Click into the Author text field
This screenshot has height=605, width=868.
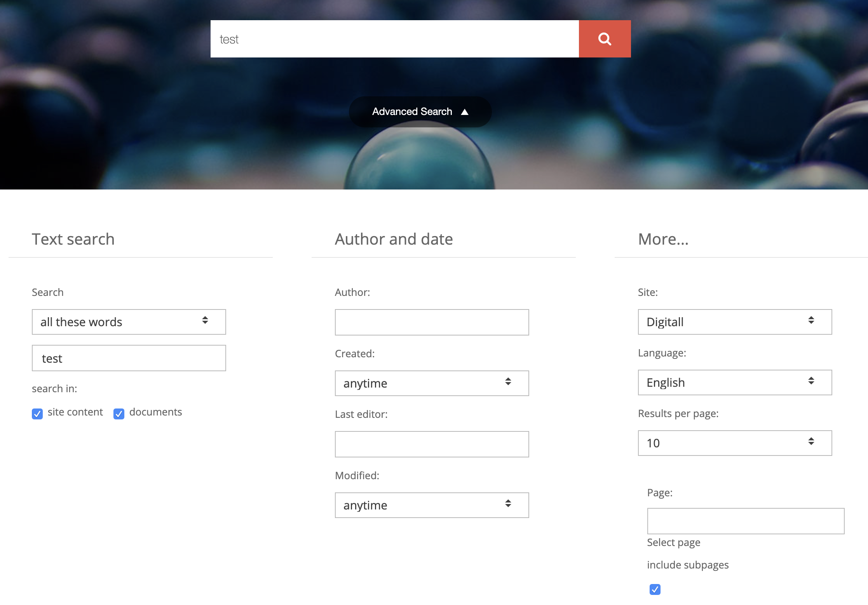[432, 322]
